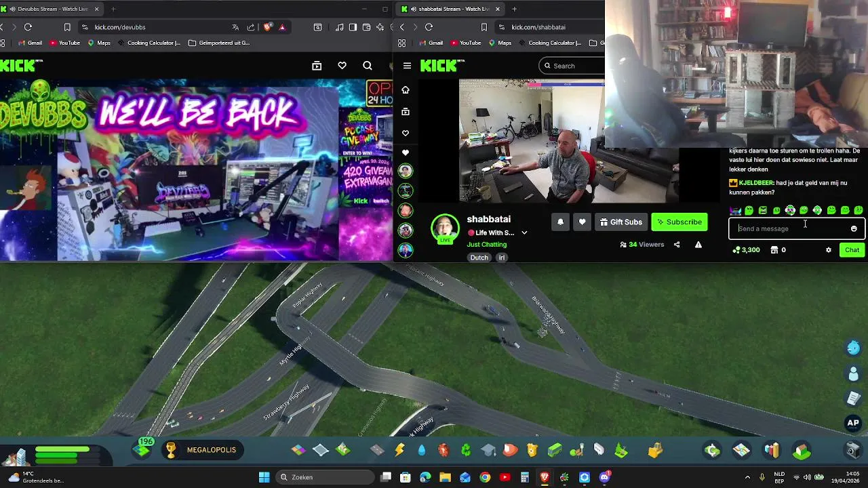Screen dimensions: 868x488
Task: Click filled heart icon in shabbatai sidebar
Action: click(406, 152)
